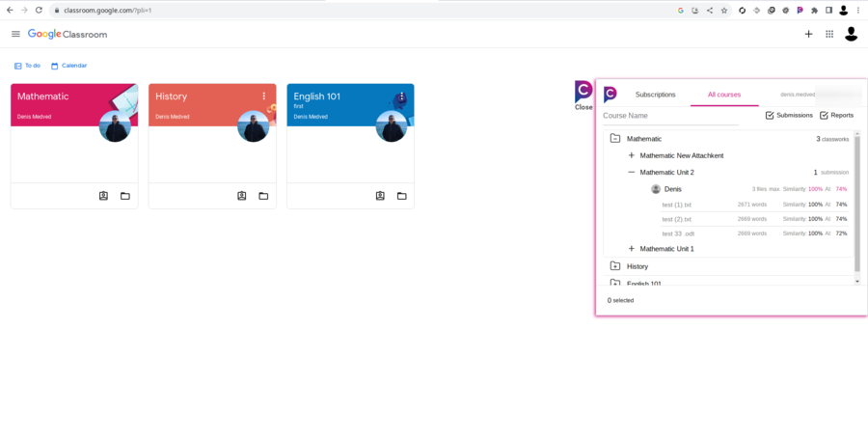Click the profile photo on the English 101 card
The width and height of the screenshot is (868, 439).
[392, 126]
